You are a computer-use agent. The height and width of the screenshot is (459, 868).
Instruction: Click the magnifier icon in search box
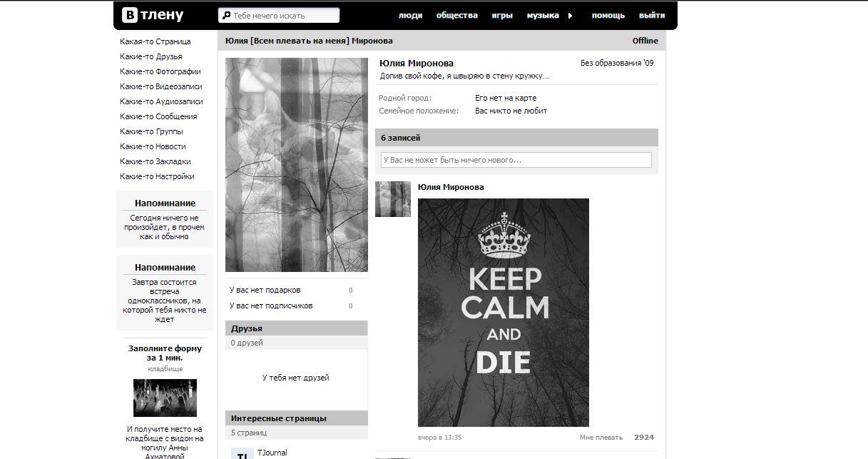click(226, 16)
